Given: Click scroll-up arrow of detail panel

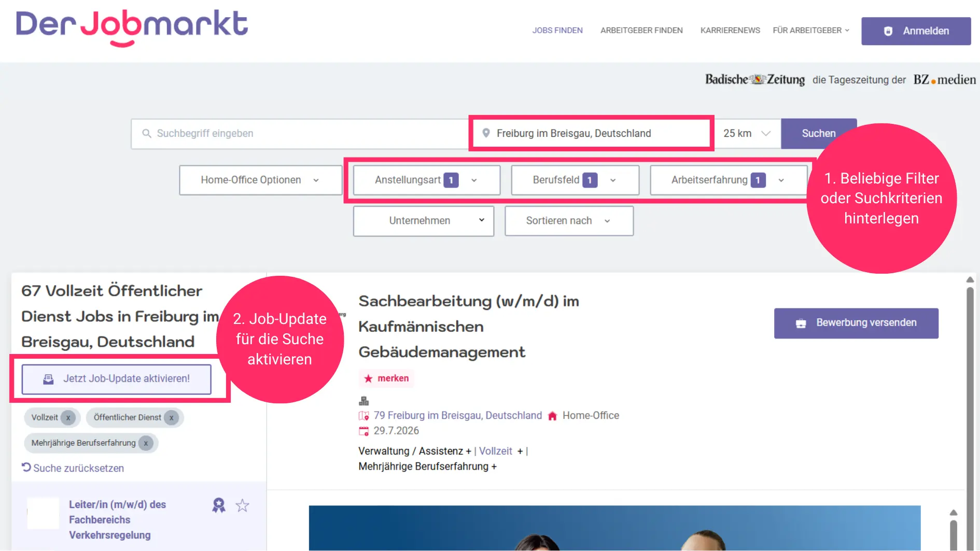Looking at the screenshot, I should click(970, 280).
